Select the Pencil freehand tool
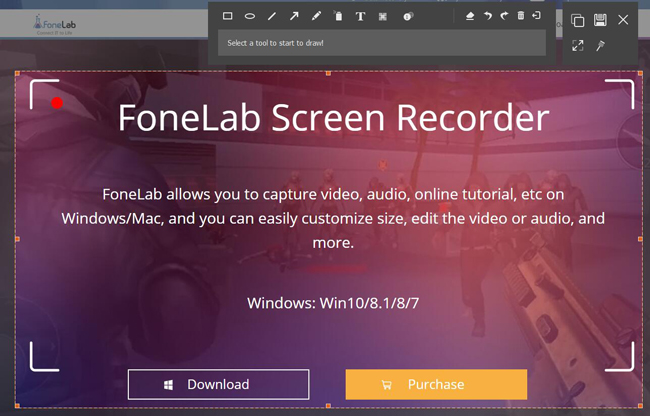Image resolution: width=650 pixels, height=416 pixels. tap(316, 16)
